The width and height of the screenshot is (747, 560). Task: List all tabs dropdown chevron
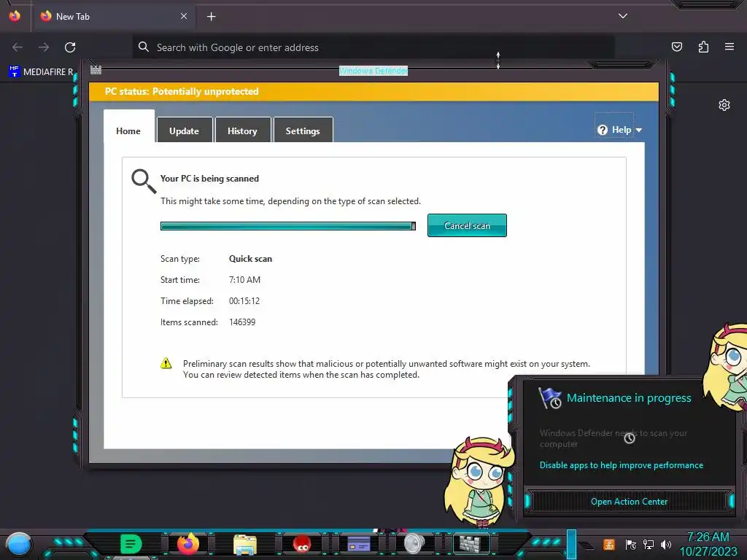click(x=623, y=16)
